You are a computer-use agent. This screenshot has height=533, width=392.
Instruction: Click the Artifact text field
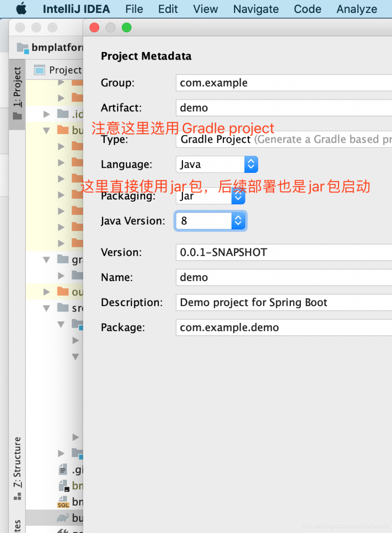284,108
